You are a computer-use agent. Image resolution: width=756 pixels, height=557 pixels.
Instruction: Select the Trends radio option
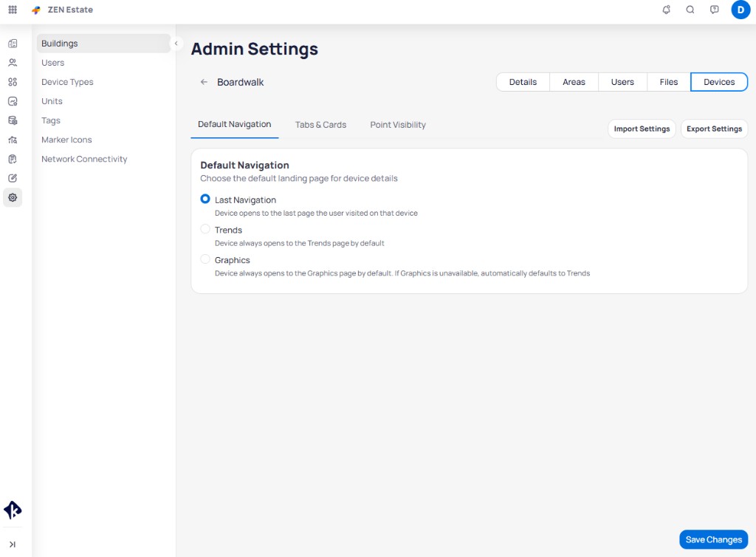point(205,229)
